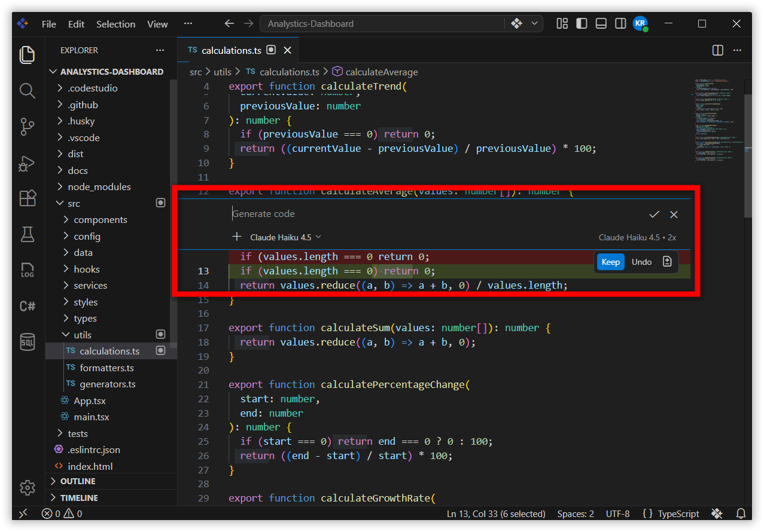The width and height of the screenshot is (764, 532).
Task: Open the Extensions view
Action: coord(28,198)
